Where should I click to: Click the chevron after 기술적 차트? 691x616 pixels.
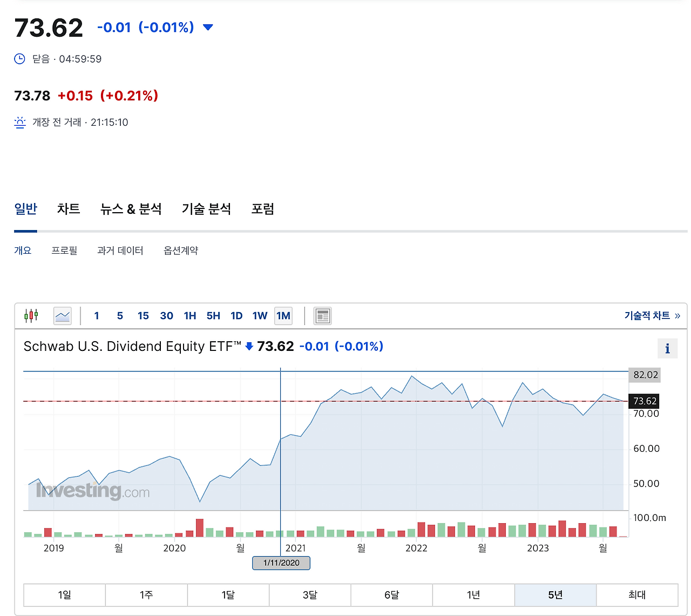[x=678, y=315]
